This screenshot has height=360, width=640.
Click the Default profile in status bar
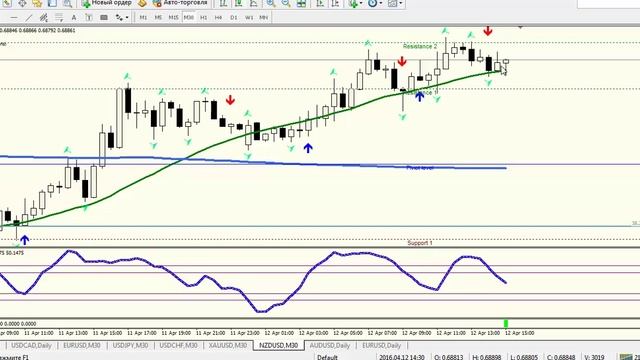(x=327, y=357)
